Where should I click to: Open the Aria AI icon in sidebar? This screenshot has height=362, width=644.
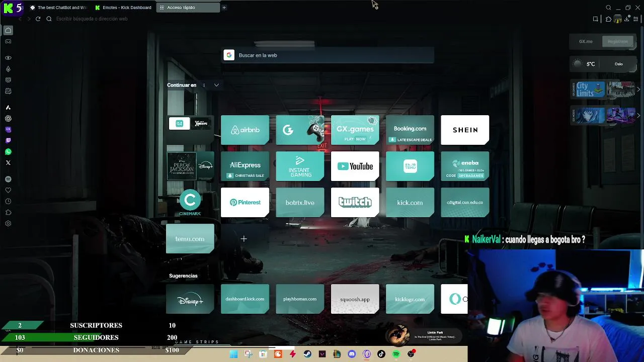[x=8, y=108]
